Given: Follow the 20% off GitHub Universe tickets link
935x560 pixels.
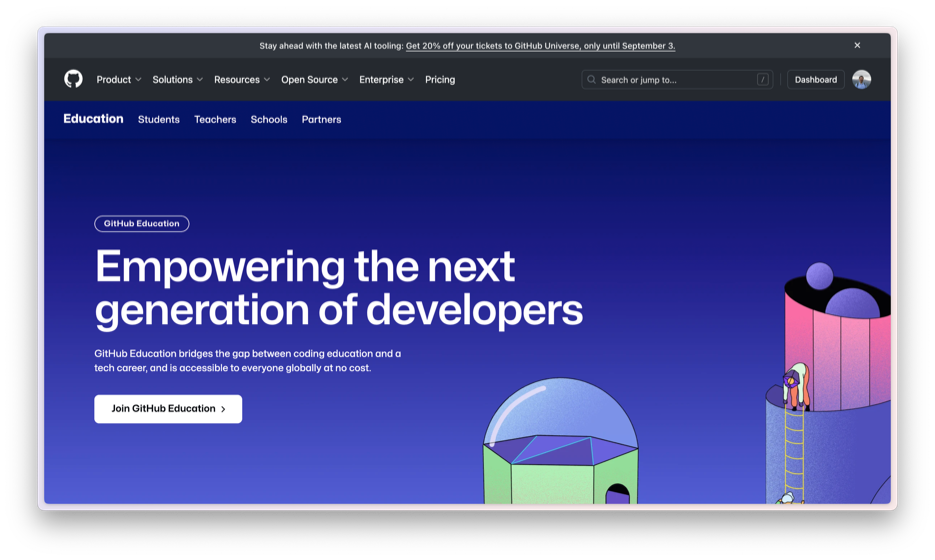Looking at the screenshot, I should coord(540,46).
